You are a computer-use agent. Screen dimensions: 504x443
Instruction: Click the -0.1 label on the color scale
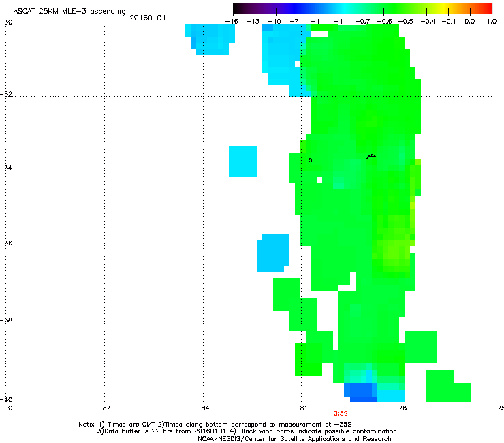pyautogui.click(x=449, y=22)
